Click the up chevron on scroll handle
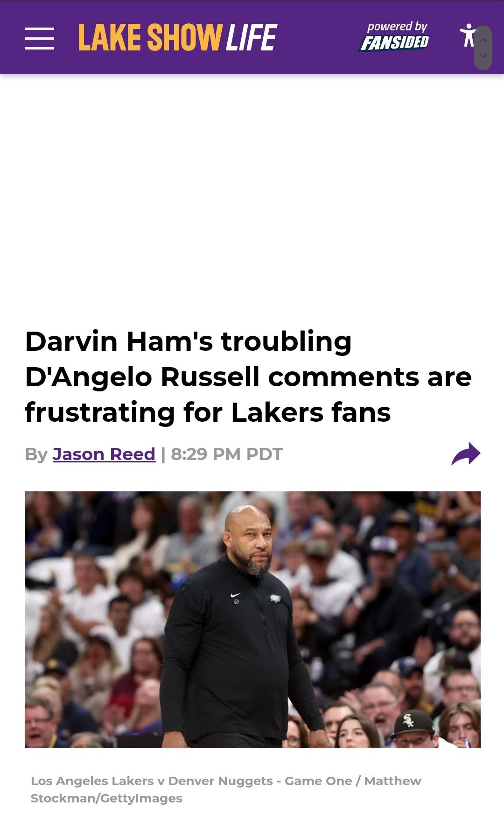 (x=483, y=41)
